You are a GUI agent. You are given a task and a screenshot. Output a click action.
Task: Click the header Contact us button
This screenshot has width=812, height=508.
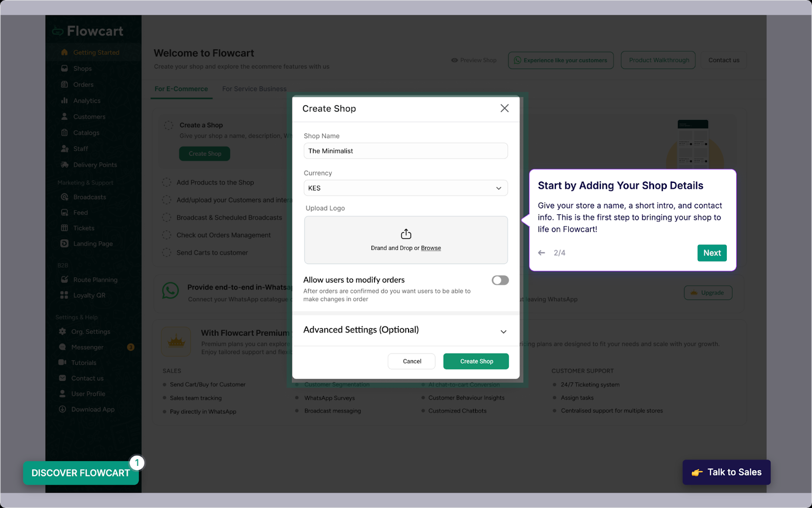[724, 60]
